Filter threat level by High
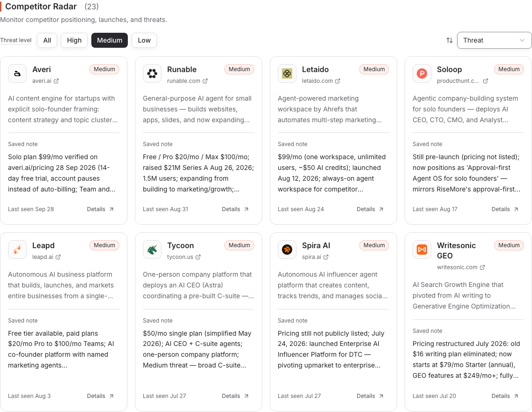This screenshot has height=412, width=532. (x=74, y=40)
